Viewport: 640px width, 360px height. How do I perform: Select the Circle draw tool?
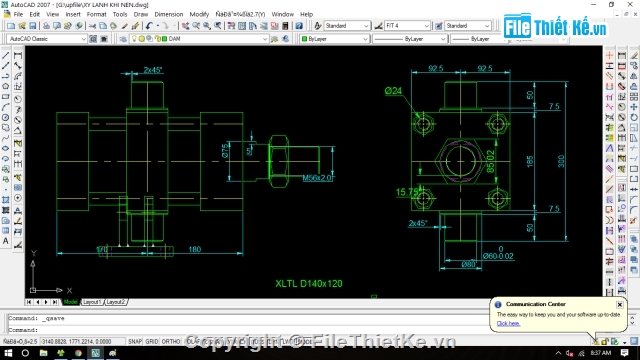coord(6,118)
